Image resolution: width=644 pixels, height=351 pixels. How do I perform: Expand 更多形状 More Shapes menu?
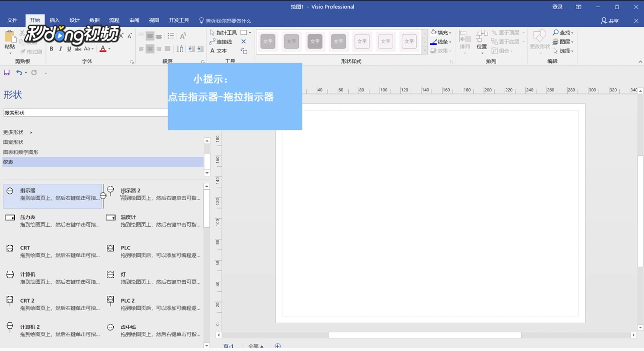(18, 132)
